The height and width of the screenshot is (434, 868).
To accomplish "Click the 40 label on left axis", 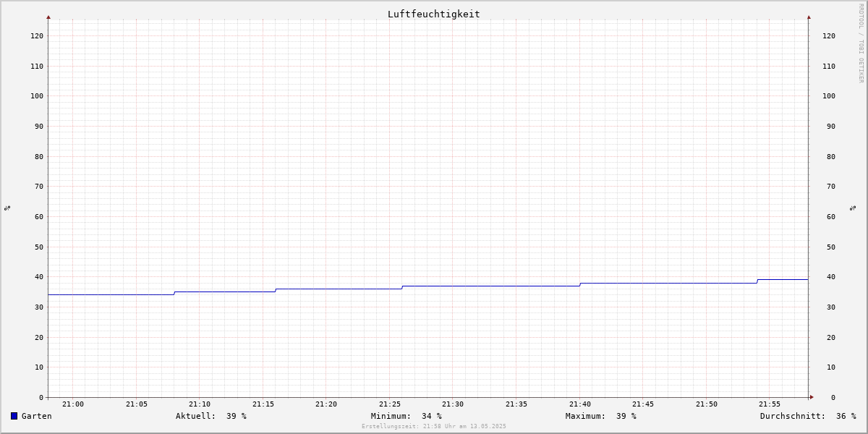I will tap(39, 276).
